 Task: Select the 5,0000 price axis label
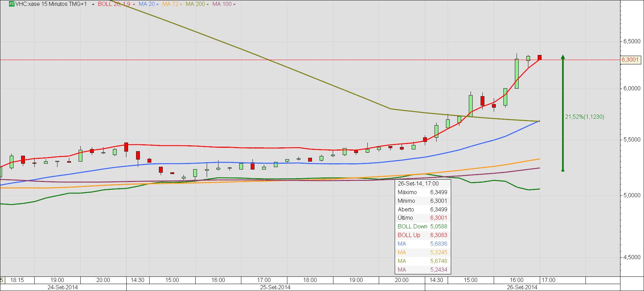(x=632, y=195)
